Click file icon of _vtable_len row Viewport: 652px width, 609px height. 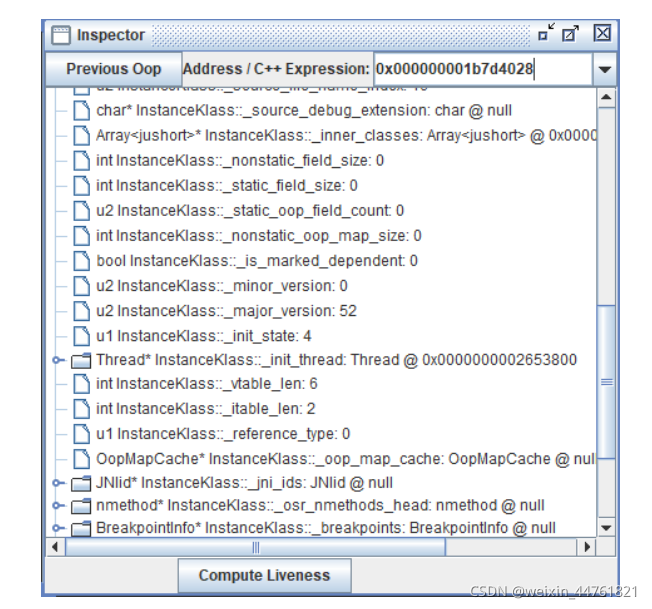(81, 384)
